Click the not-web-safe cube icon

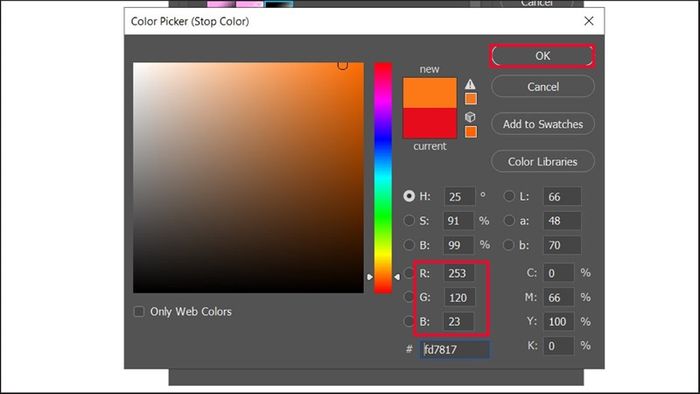[x=470, y=117]
